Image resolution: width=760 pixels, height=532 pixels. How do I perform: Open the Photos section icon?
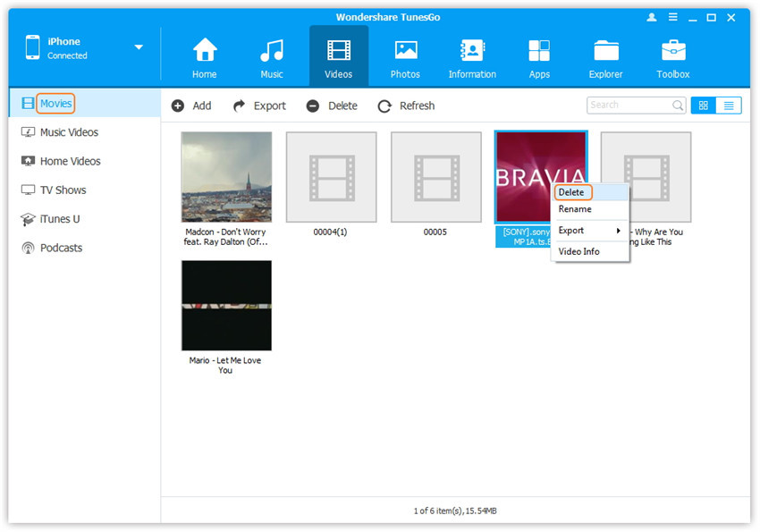(406, 51)
